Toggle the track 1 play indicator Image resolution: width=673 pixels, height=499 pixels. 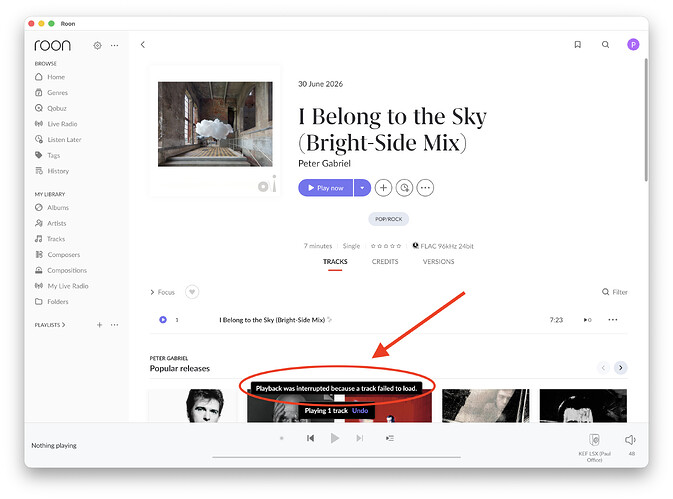pos(163,320)
